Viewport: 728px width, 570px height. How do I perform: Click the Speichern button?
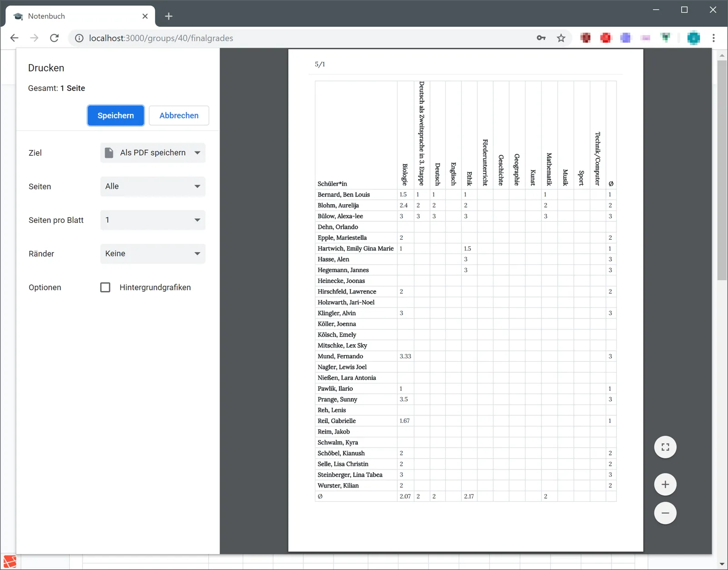pyautogui.click(x=116, y=116)
